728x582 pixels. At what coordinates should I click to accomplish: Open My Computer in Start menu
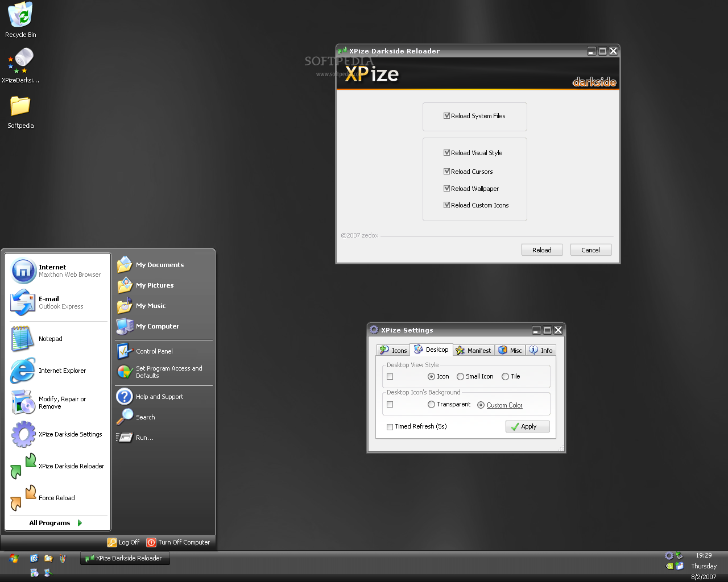pyautogui.click(x=163, y=326)
